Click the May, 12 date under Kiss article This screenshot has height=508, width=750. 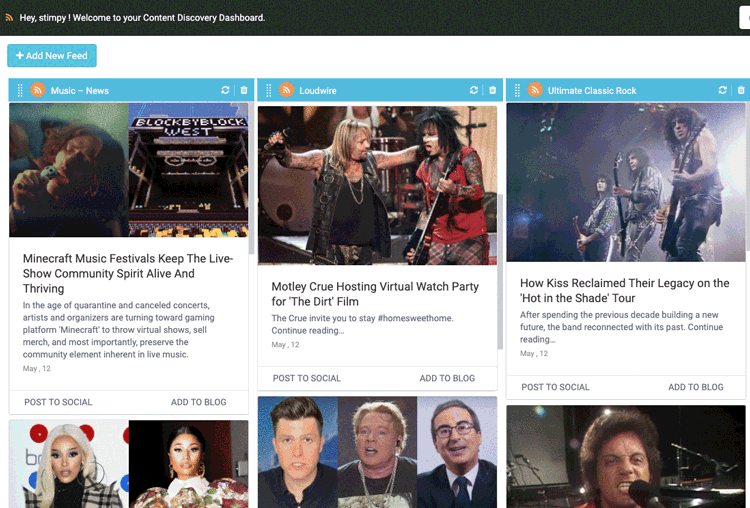click(534, 353)
